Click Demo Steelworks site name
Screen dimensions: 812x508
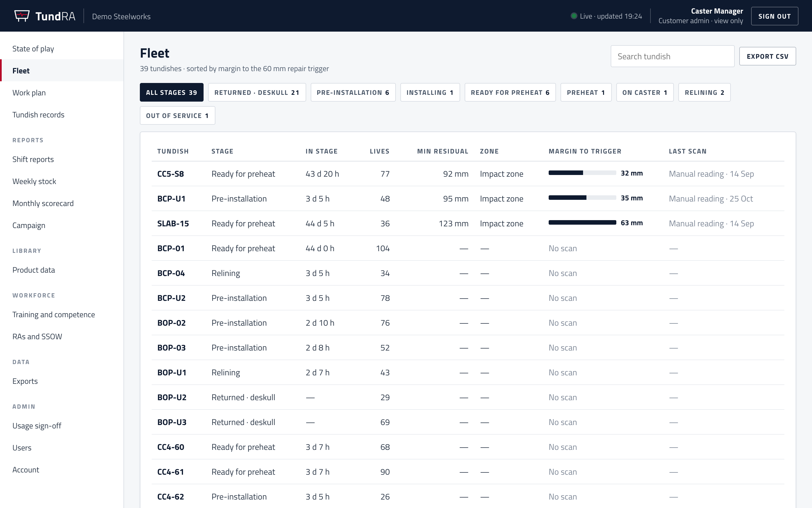(x=121, y=16)
